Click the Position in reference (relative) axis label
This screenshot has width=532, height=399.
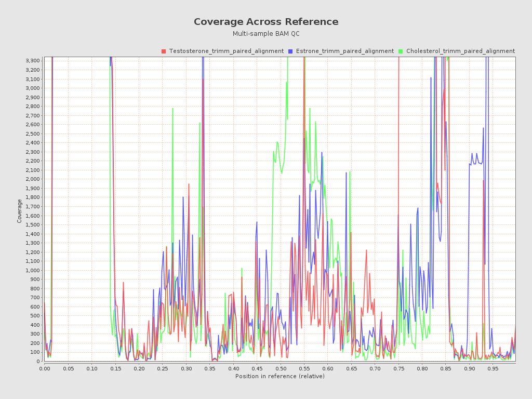(280, 376)
